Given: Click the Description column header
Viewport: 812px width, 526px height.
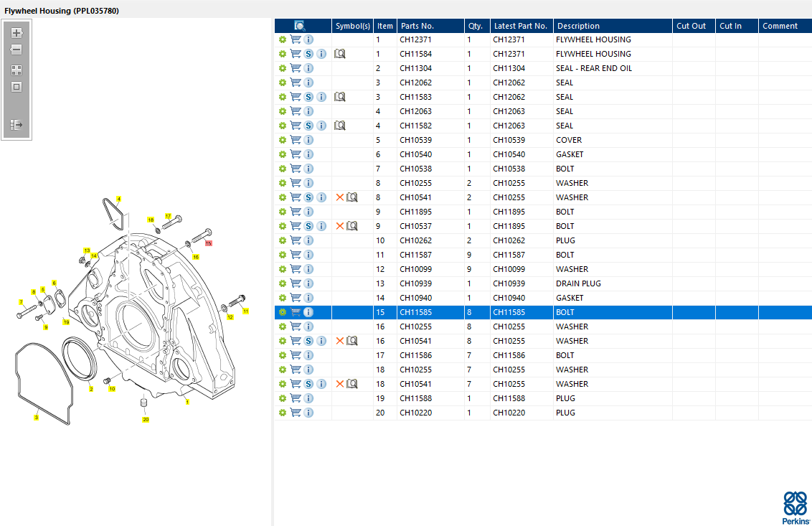Looking at the screenshot, I should [x=578, y=26].
